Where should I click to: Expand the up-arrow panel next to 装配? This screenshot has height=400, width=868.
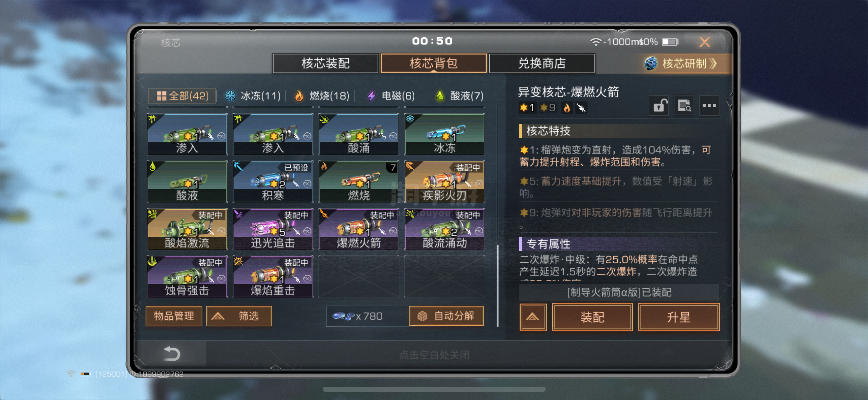pos(533,317)
